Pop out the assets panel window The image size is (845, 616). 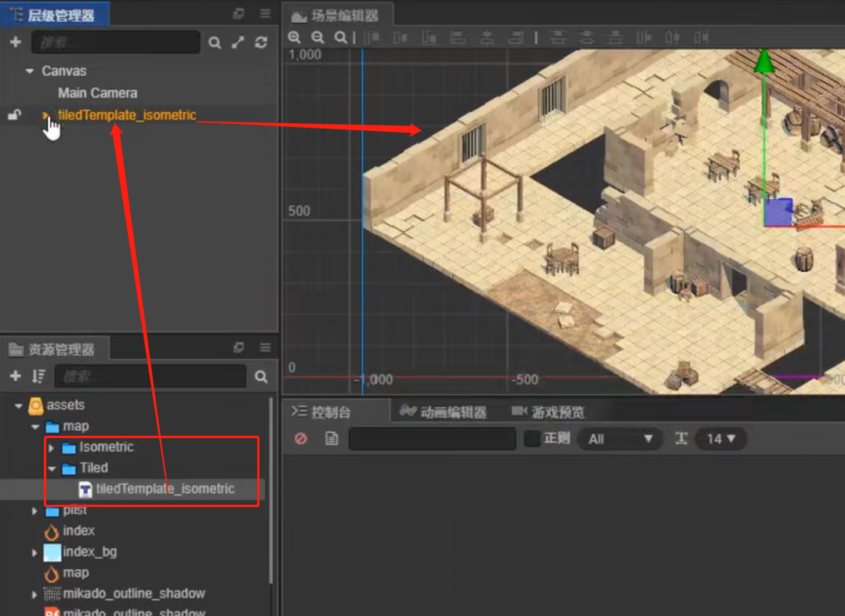(239, 348)
